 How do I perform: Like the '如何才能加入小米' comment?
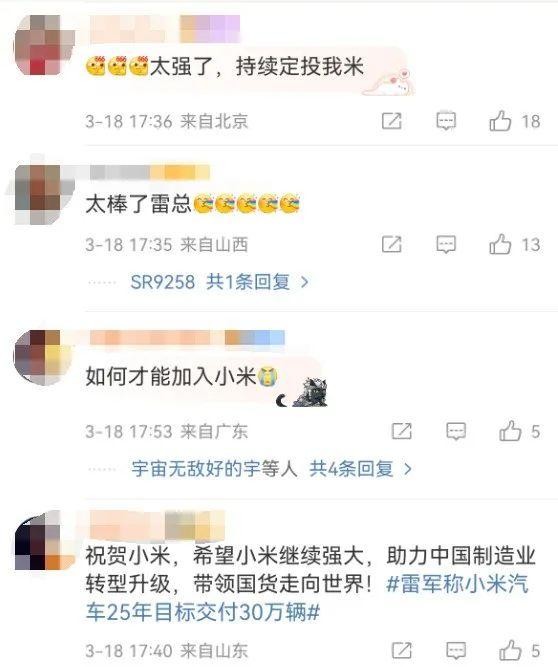coord(510,431)
